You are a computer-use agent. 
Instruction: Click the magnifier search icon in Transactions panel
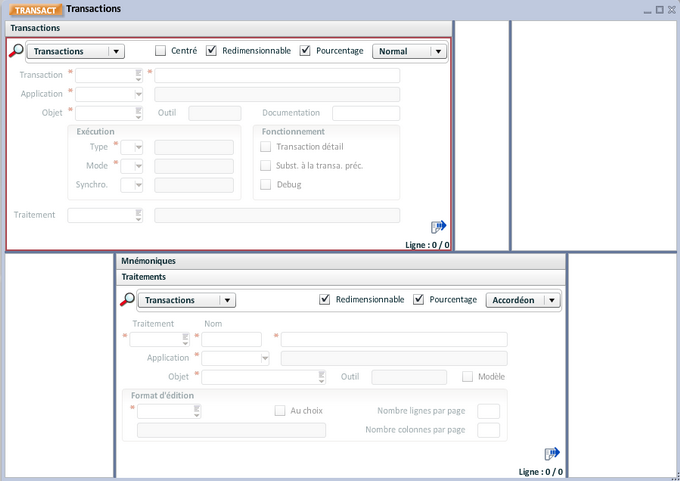[x=16, y=51]
